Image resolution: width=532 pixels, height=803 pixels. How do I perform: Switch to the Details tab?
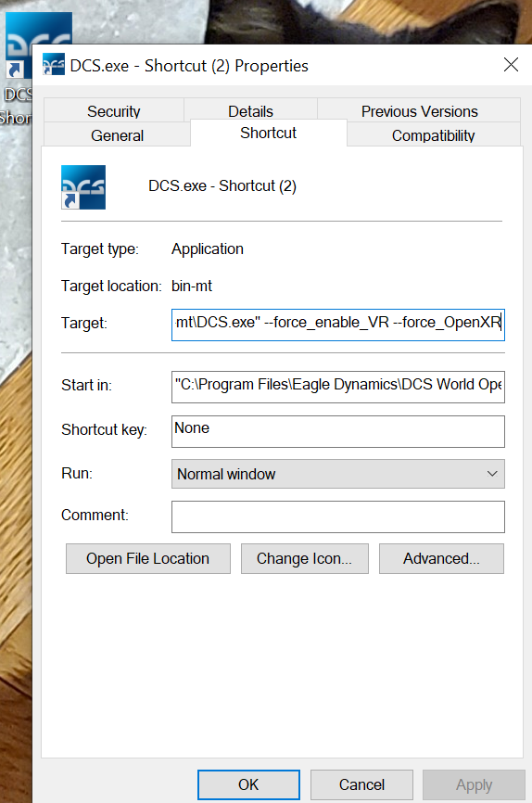pyautogui.click(x=250, y=110)
